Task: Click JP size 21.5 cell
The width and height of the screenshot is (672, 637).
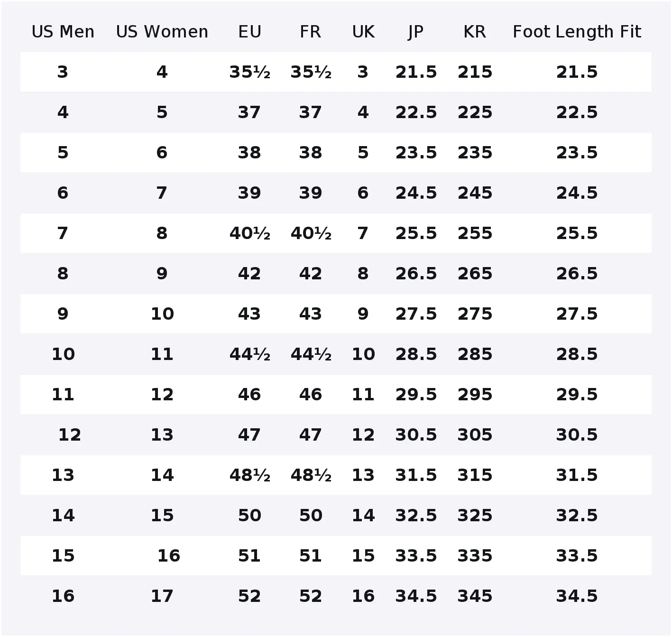Action: pos(416,72)
